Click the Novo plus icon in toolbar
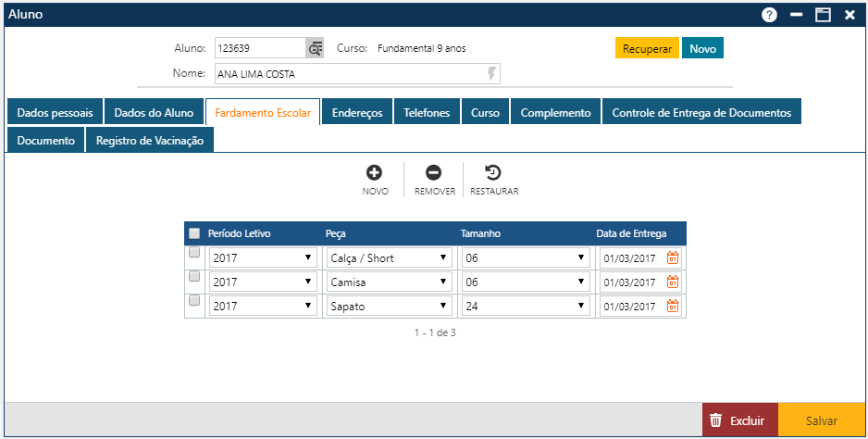 click(375, 173)
